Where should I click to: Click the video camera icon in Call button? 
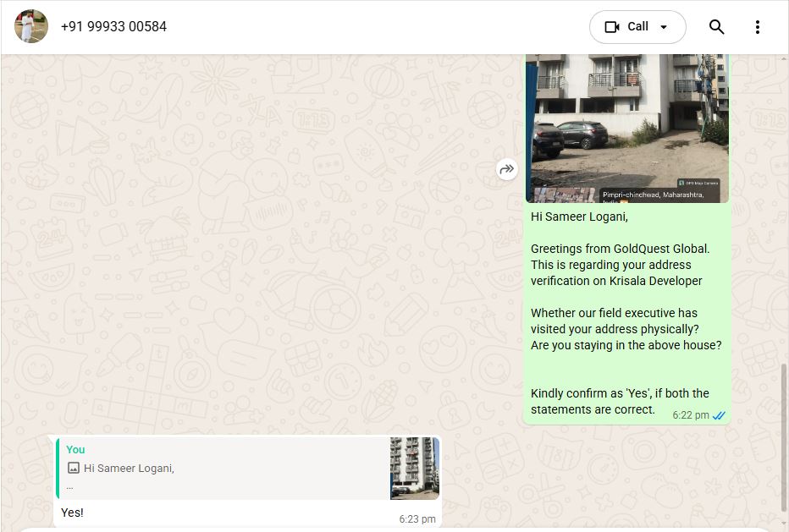(x=612, y=27)
